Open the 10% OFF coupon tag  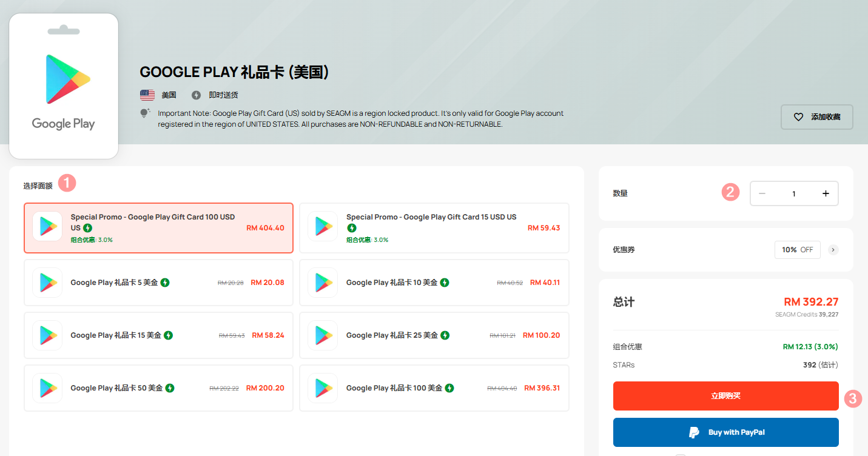[x=797, y=250]
